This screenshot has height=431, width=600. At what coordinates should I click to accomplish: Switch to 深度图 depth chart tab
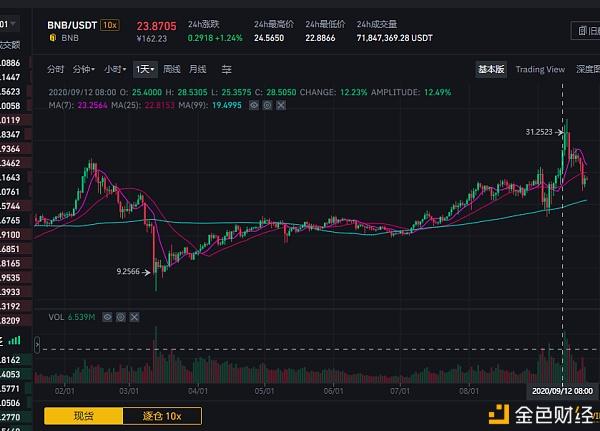pyautogui.click(x=588, y=69)
